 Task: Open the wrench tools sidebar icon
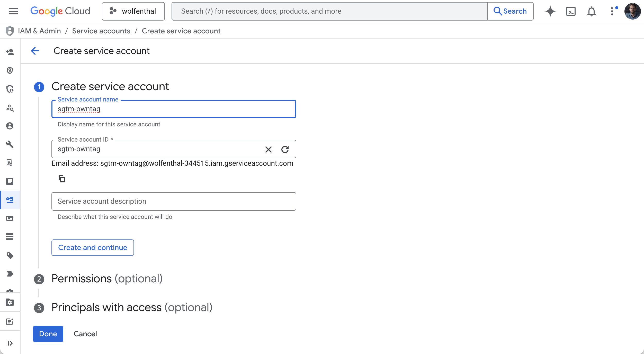point(10,144)
